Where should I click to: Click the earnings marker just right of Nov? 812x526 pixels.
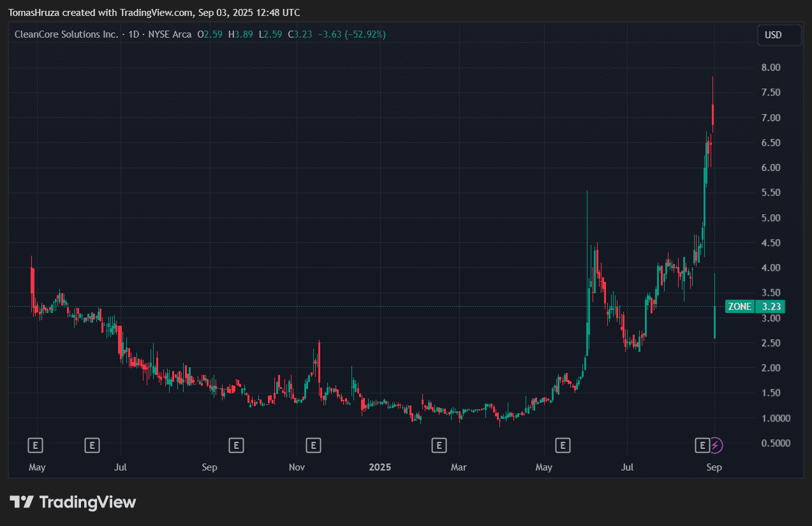point(313,445)
